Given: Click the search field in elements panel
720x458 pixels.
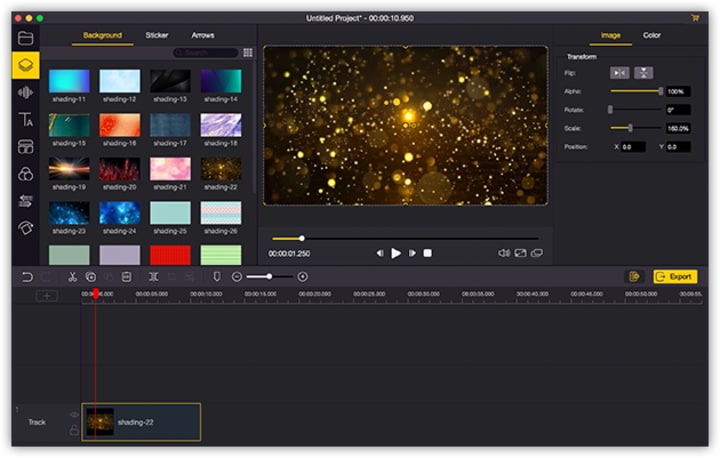Looking at the screenshot, I should [x=205, y=53].
